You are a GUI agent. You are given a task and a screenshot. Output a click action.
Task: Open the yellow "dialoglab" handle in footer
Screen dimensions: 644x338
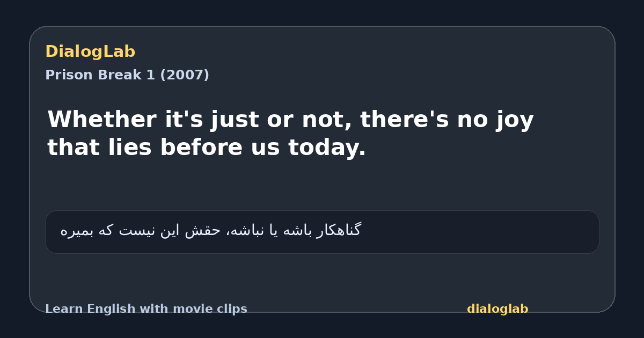point(497,309)
